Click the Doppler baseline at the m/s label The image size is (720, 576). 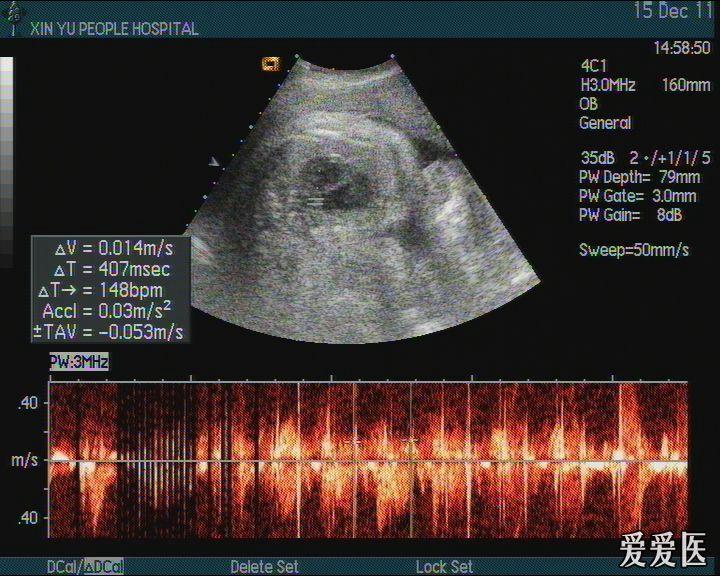point(25,461)
